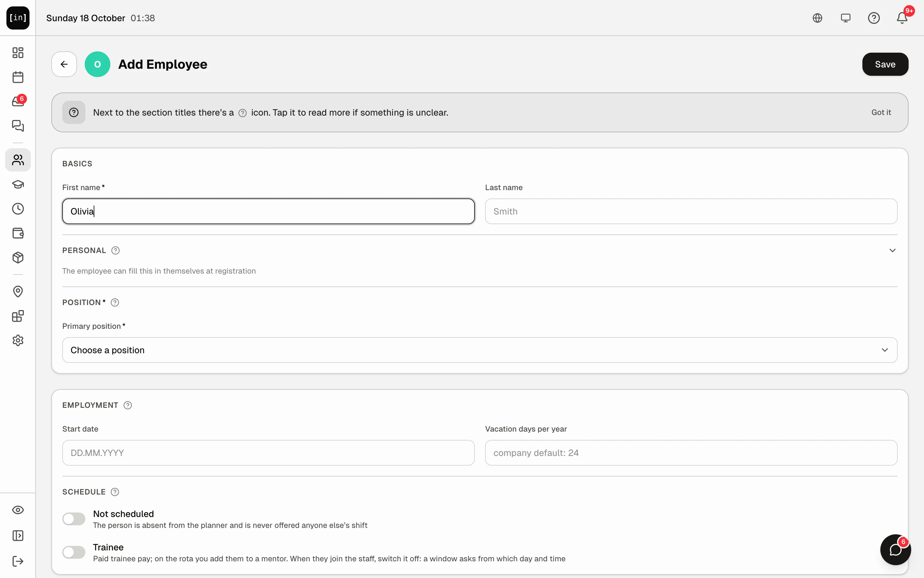
Task: Click help icon next to EMPLOYMENT title
Action: tap(128, 405)
